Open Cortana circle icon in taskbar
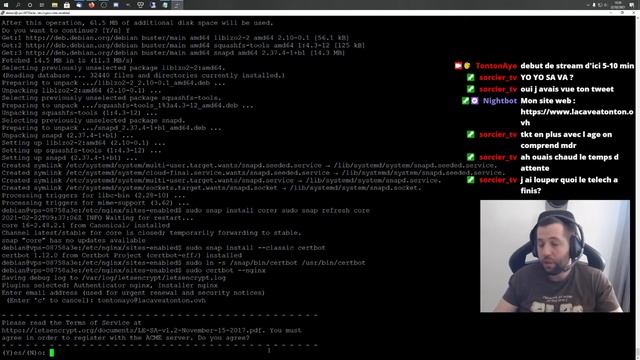The image size is (640, 360). 30,5
